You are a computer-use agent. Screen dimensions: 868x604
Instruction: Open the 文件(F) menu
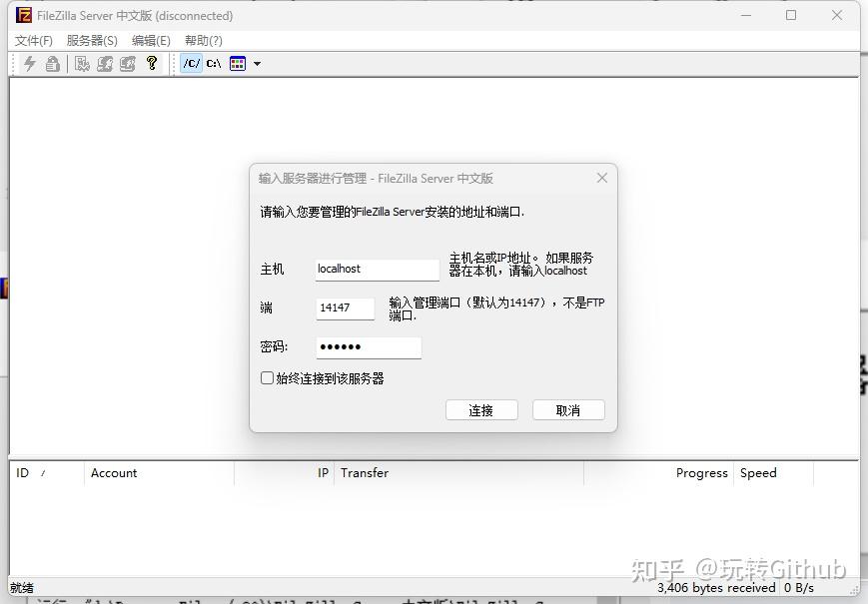click(33, 40)
